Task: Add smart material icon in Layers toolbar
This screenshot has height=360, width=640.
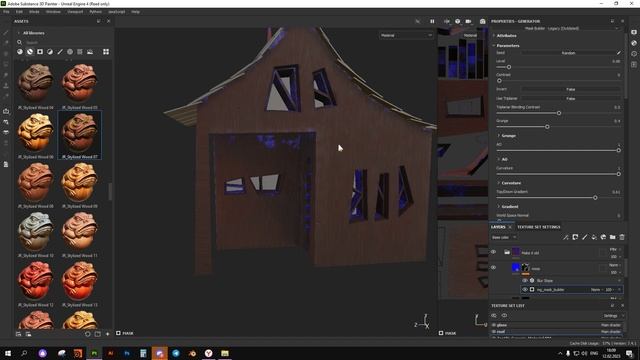Action: click(603, 237)
